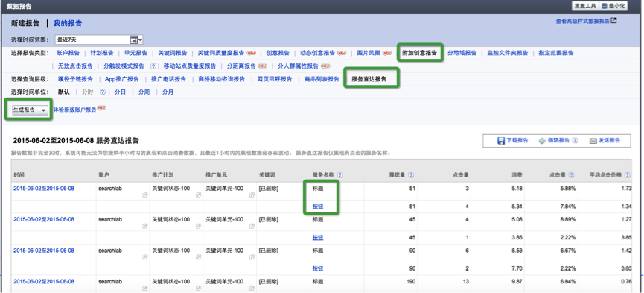The image size is (644, 293).
Task: Select 创意报告 report type
Action: click(x=278, y=53)
